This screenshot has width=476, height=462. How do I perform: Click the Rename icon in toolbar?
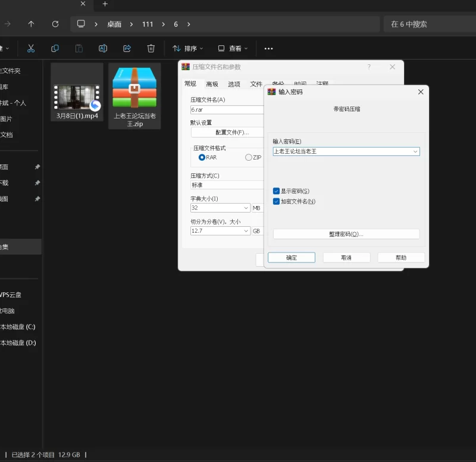102,48
